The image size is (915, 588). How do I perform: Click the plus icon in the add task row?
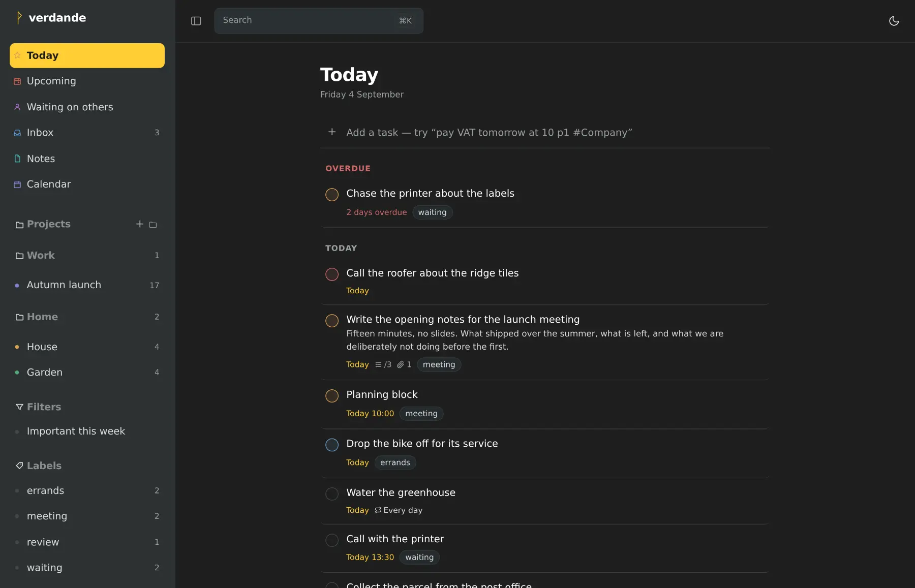coord(332,132)
